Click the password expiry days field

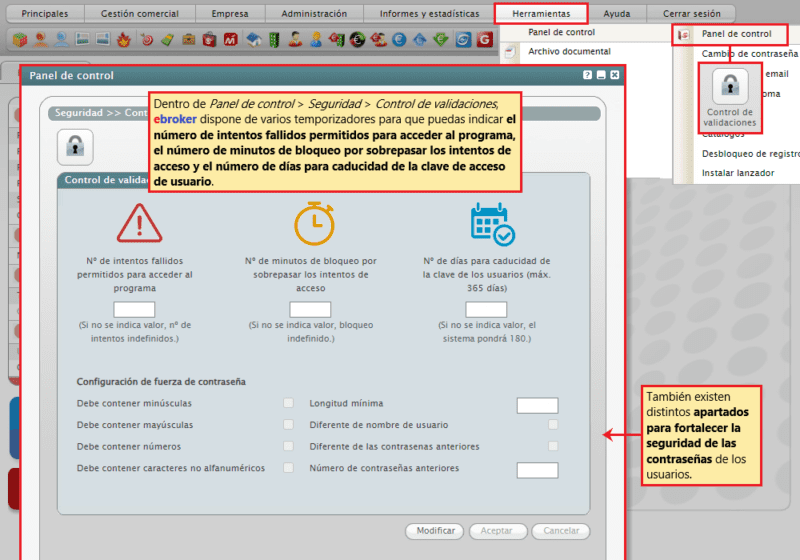point(486,309)
